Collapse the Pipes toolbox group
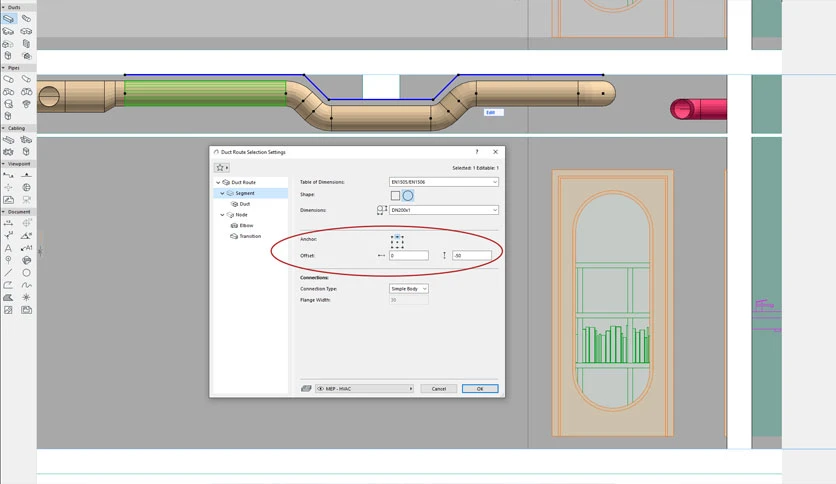This screenshot has height=484, width=836. [3, 68]
